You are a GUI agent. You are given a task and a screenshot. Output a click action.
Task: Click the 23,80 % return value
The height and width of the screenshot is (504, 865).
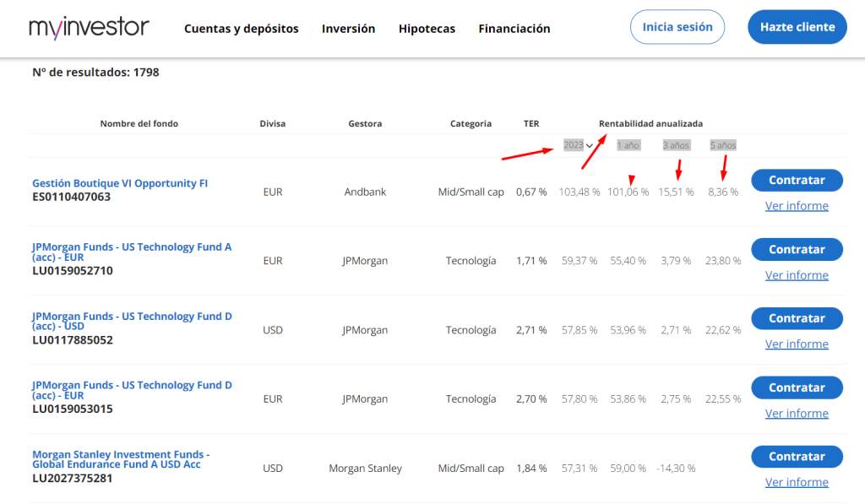coord(723,261)
